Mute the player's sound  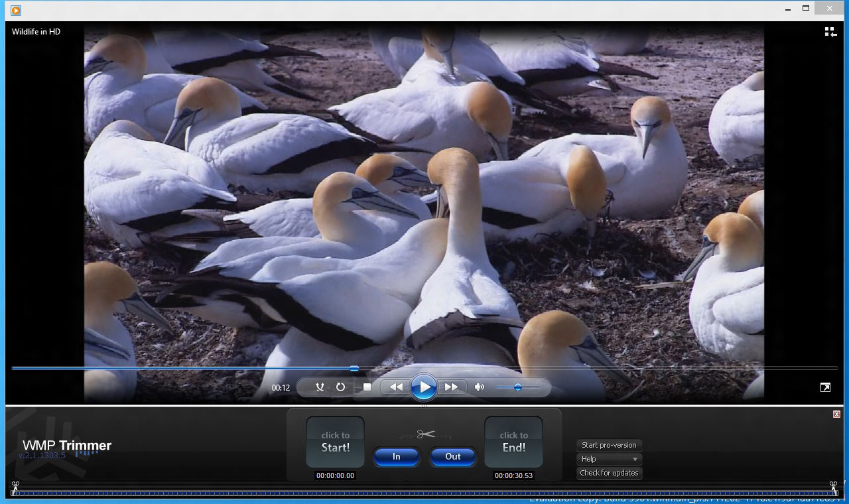point(480,387)
